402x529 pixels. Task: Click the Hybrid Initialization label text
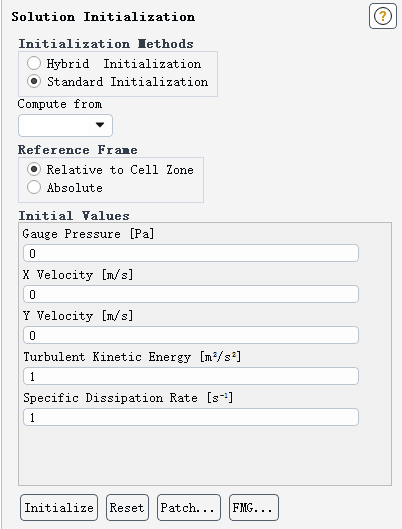[x=124, y=64]
